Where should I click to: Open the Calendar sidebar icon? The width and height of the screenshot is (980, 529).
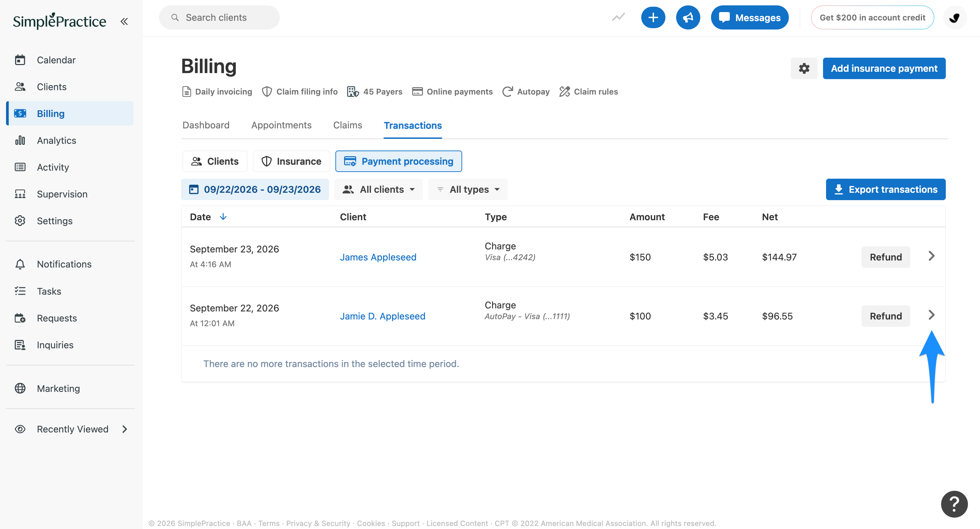[20, 60]
